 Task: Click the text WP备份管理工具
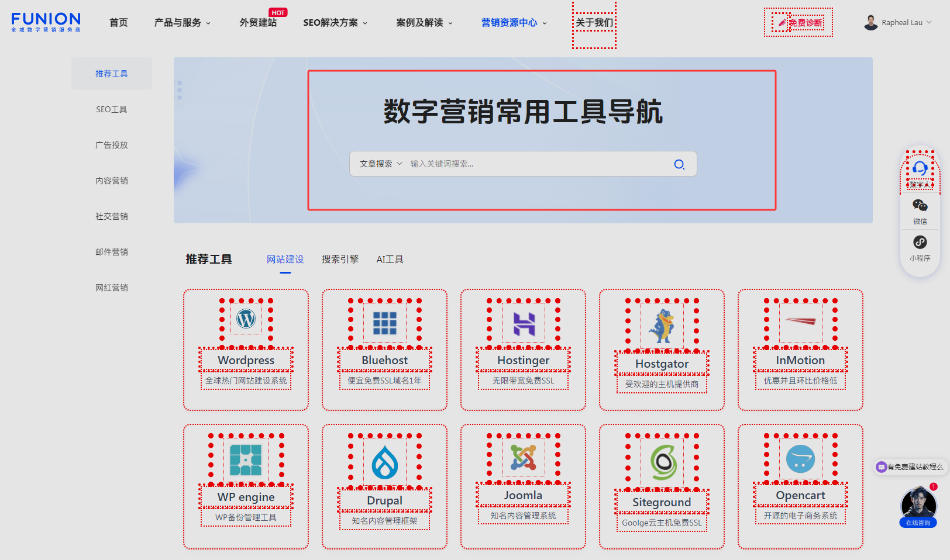pyautogui.click(x=246, y=517)
